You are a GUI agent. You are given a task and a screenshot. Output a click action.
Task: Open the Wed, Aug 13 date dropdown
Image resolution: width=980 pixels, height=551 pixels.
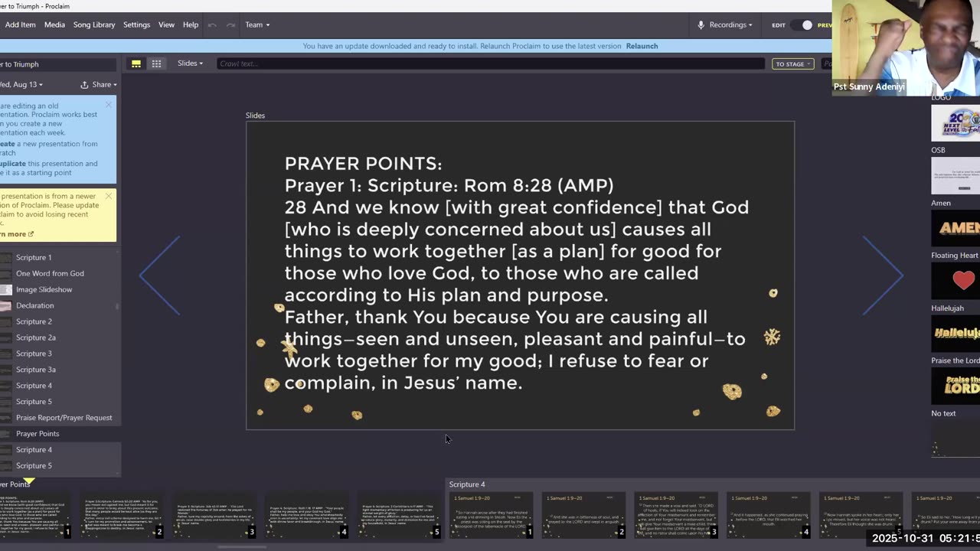pos(22,84)
